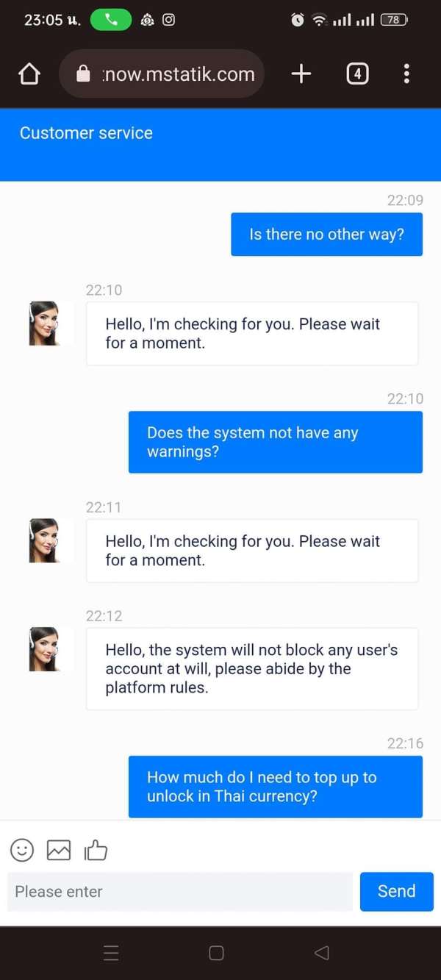Open a new tab with plus icon
This screenshot has width=441, height=980.
click(x=301, y=74)
